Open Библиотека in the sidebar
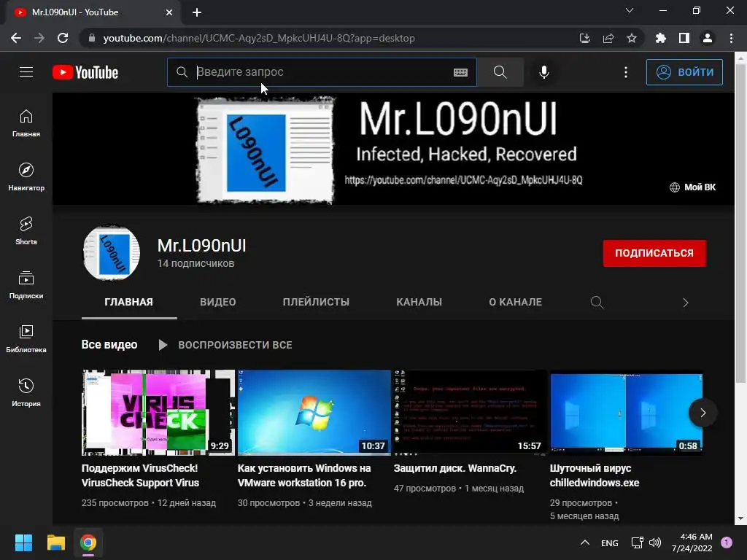Viewport: 747px width, 560px height. pos(26,338)
